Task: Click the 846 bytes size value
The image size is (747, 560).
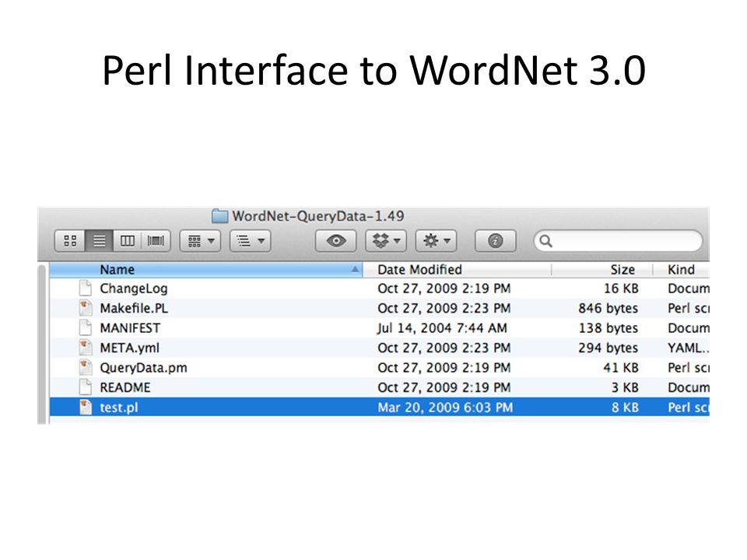Action: click(608, 308)
